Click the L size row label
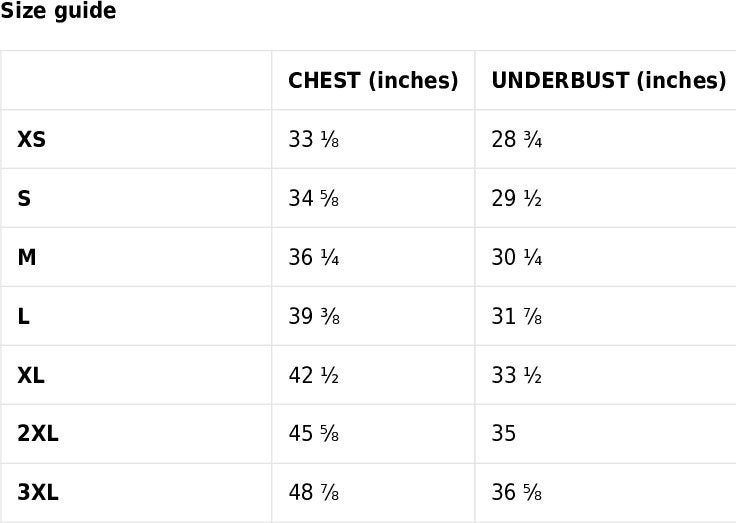Viewport: 736px width, 523px height. (23, 316)
